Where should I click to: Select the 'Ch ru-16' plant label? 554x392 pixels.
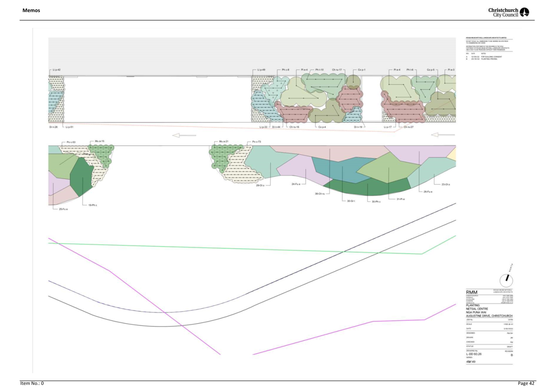pos(294,127)
